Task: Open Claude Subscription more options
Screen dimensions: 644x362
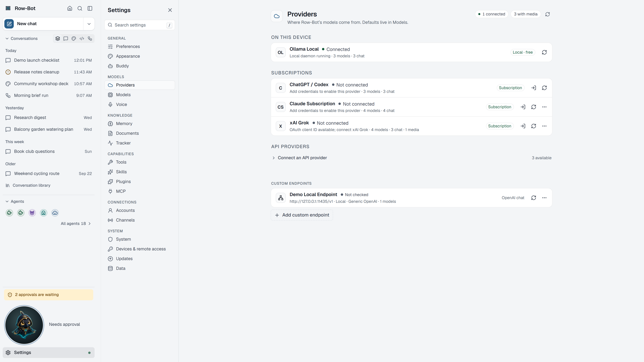Action: (544, 107)
